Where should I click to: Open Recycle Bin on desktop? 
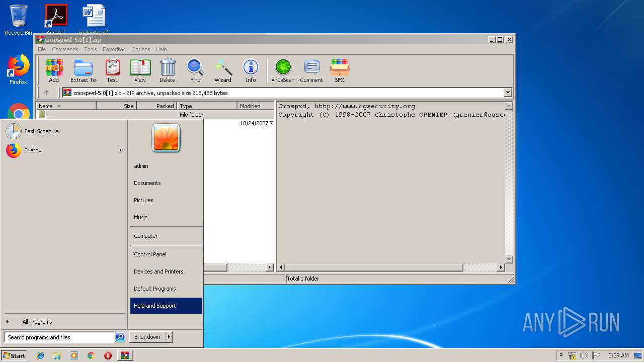tap(18, 20)
